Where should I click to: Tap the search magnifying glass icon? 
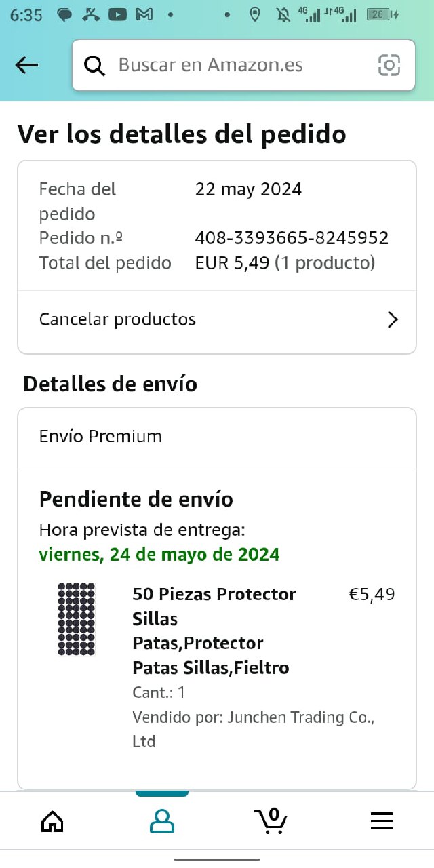(95, 65)
